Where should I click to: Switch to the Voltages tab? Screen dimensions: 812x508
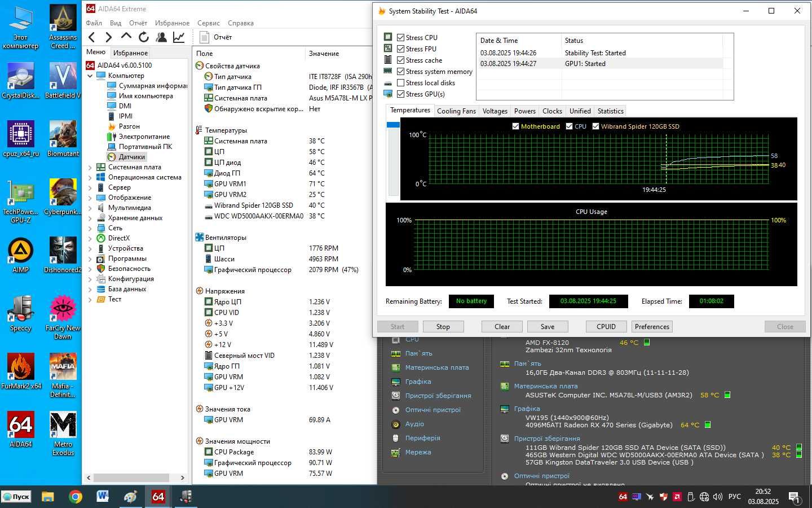[495, 111]
